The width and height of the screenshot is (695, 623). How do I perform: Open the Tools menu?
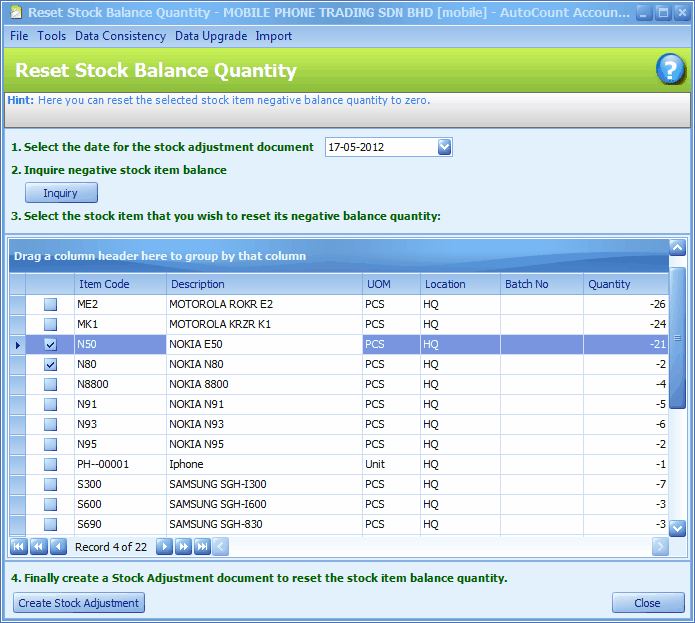(x=51, y=36)
